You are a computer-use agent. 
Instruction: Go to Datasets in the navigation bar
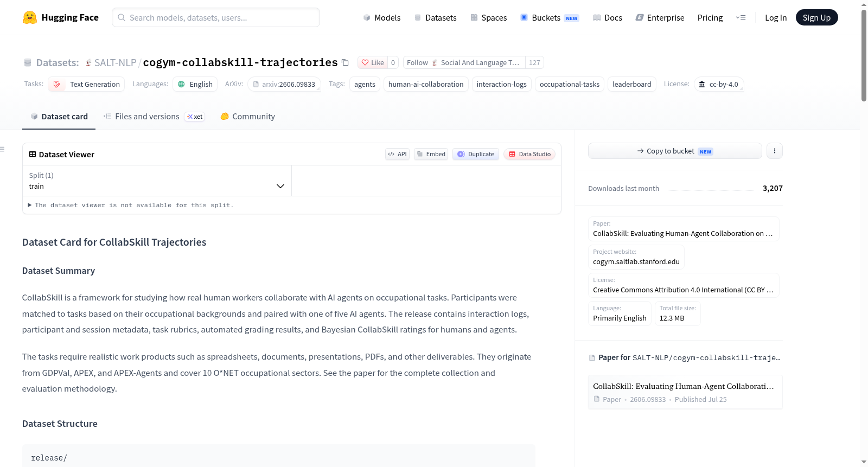pos(435,17)
